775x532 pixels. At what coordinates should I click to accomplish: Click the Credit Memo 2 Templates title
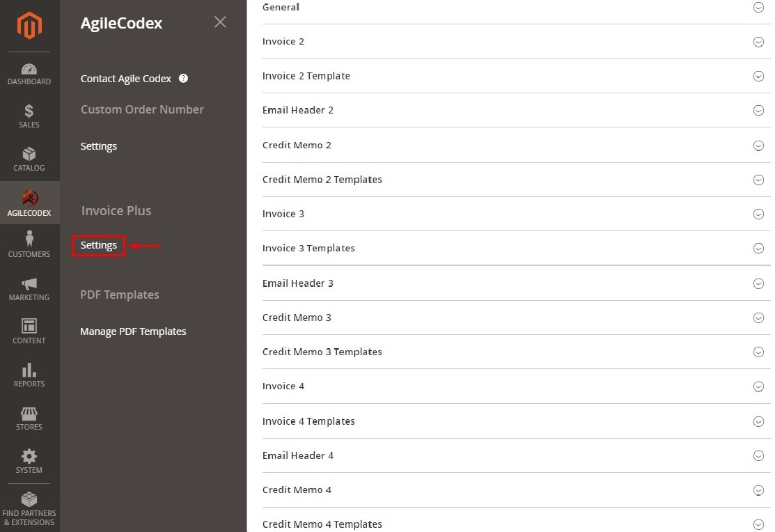tap(322, 180)
